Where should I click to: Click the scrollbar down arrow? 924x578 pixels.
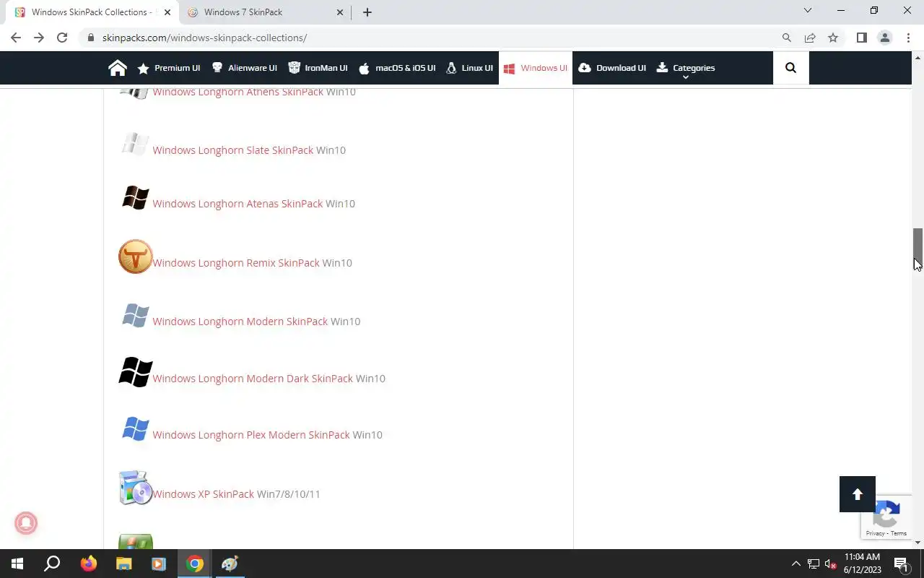point(918,543)
